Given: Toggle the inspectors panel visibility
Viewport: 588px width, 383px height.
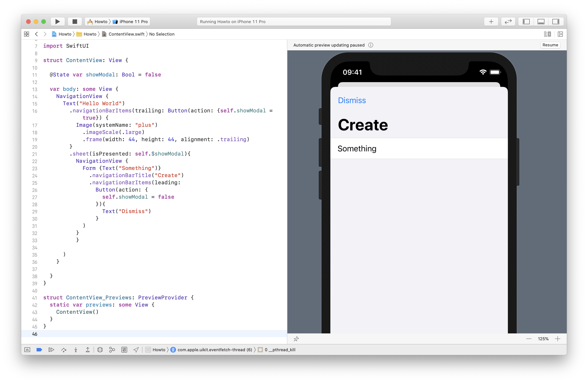Looking at the screenshot, I should point(556,21).
